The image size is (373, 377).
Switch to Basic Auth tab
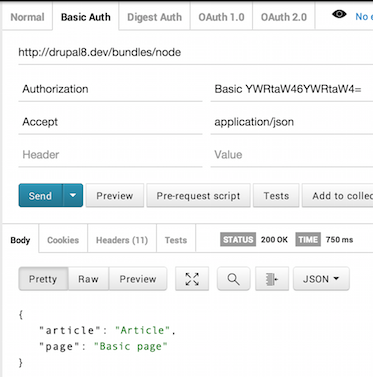[86, 17]
